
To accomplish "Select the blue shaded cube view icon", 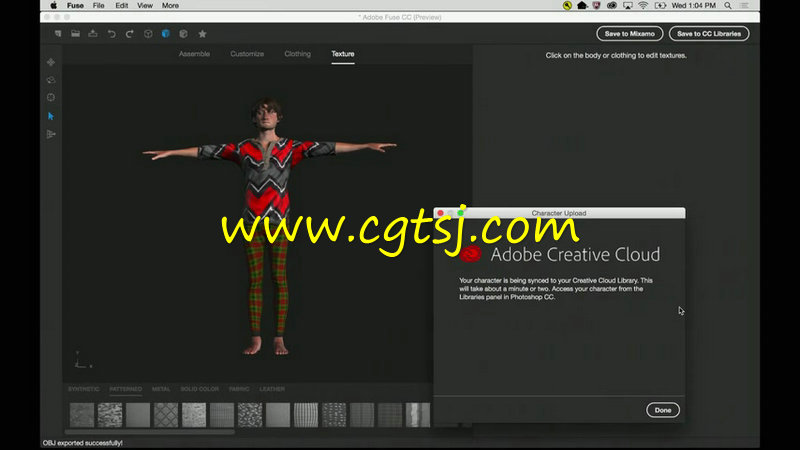I will 166,34.
